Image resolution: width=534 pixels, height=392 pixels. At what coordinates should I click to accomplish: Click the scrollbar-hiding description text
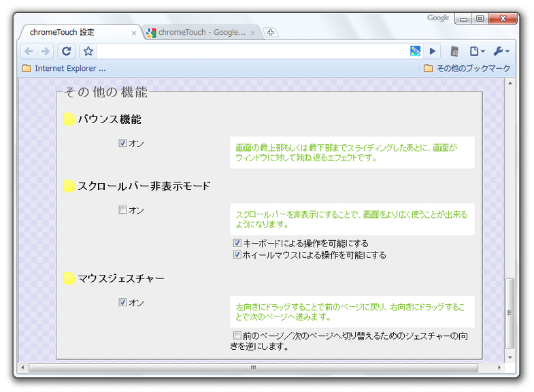(352, 219)
